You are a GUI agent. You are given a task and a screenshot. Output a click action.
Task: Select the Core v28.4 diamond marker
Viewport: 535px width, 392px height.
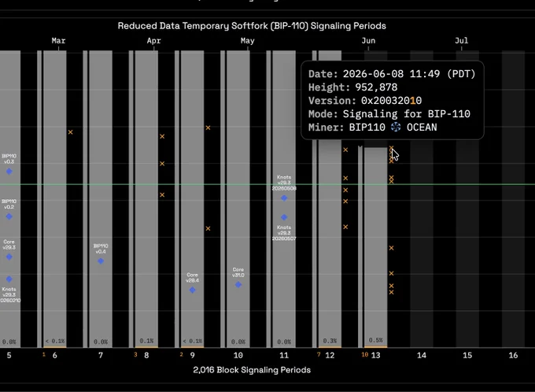(x=193, y=290)
